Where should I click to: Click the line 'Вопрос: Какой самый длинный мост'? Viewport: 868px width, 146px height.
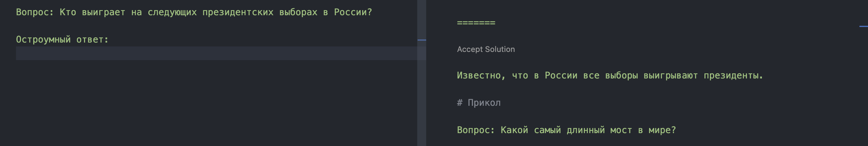tap(566, 130)
